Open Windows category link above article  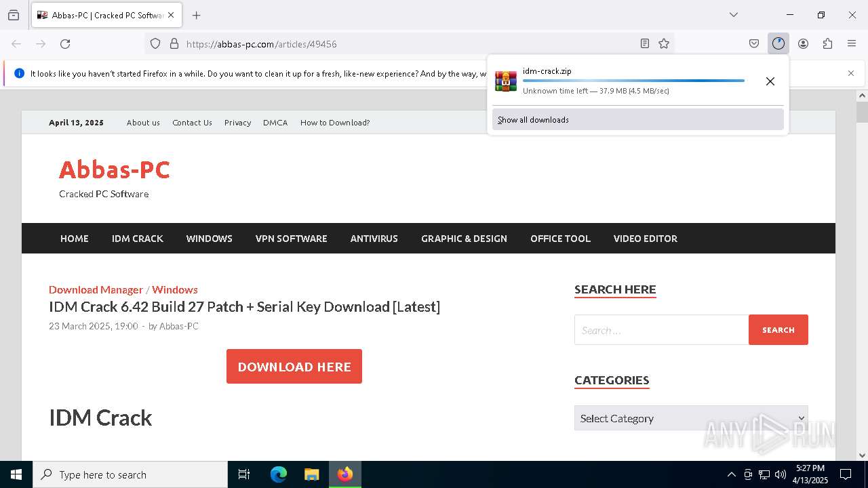[175, 289]
